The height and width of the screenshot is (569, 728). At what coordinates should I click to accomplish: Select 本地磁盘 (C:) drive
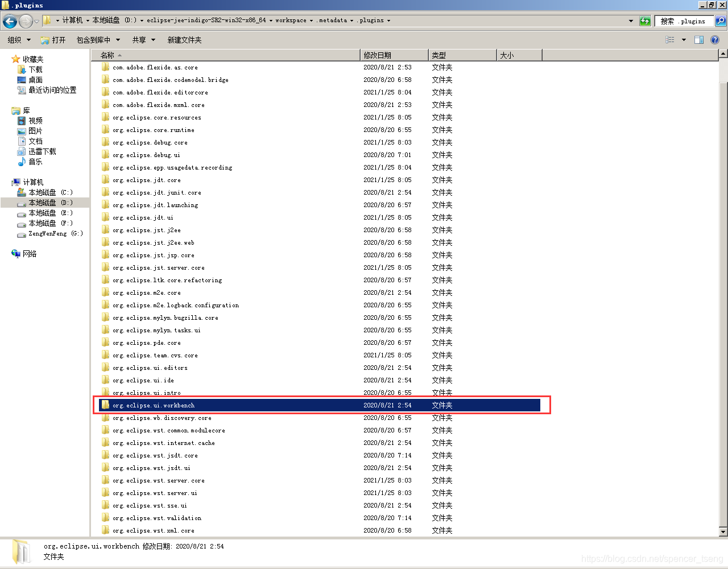pyautogui.click(x=44, y=192)
